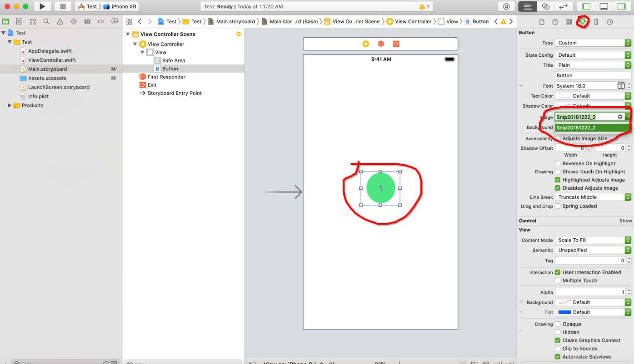Open the Debug navigator icon

87,21
